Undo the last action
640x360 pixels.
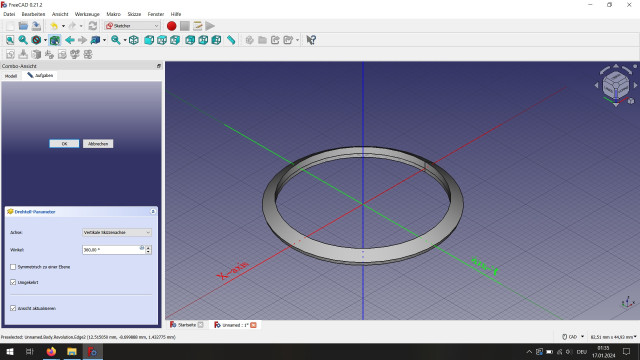54,26
